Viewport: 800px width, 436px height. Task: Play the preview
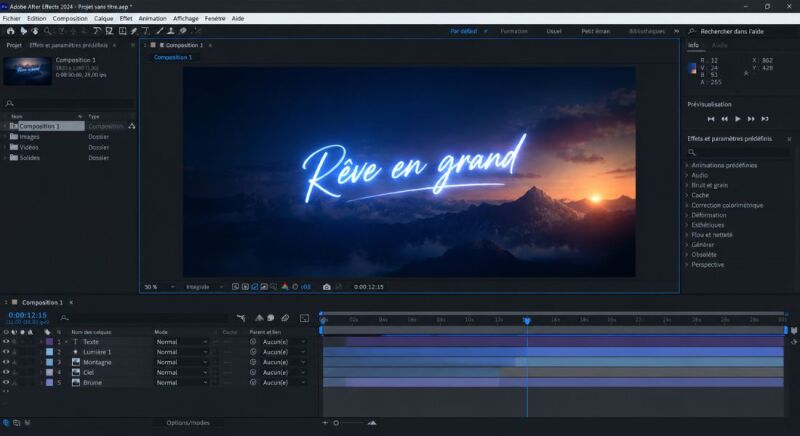tap(738, 119)
